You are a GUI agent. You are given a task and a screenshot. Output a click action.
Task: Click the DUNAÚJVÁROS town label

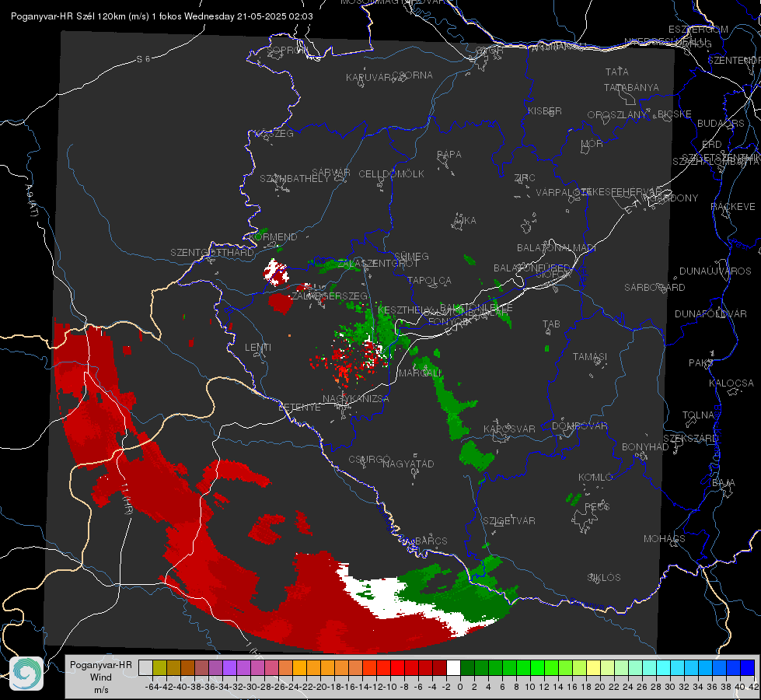[x=715, y=271]
